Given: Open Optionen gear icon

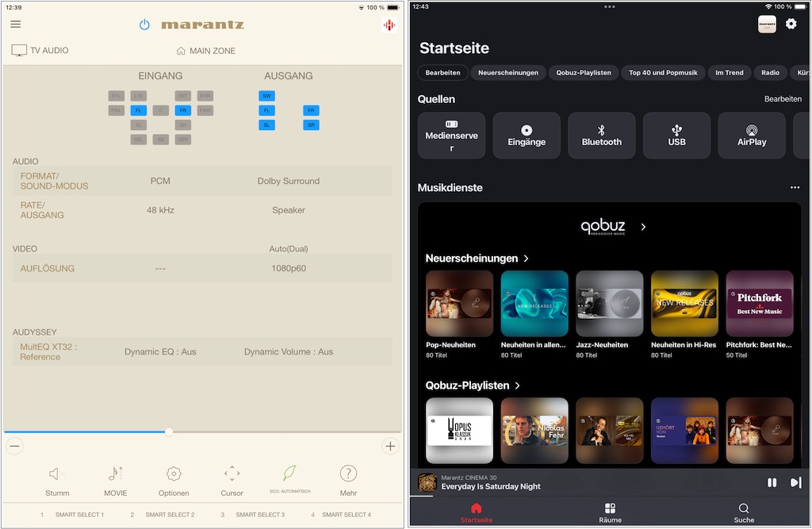Looking at the screenshot, I should (174, 474).
